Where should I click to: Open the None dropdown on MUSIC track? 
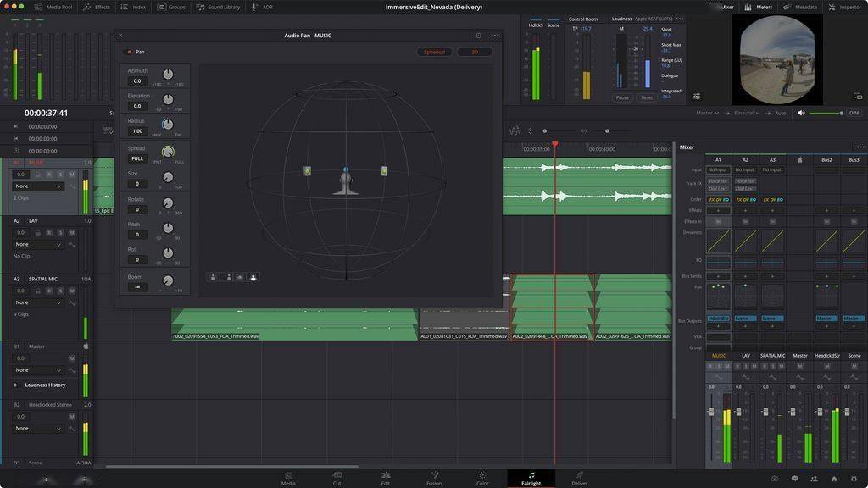pos(37,186)
